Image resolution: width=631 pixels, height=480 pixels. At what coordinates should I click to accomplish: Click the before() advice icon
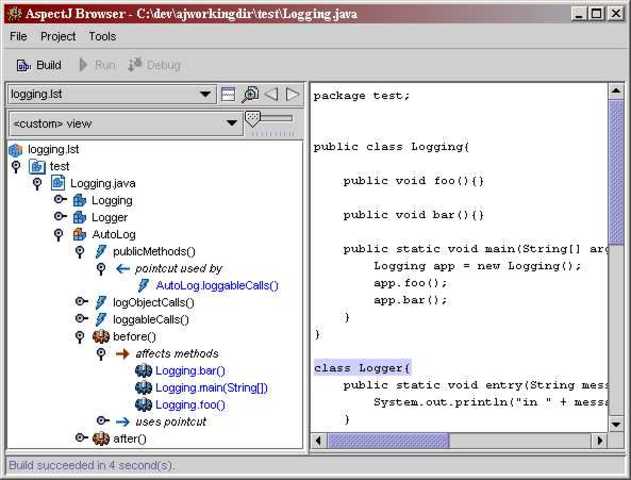point(101,336)
